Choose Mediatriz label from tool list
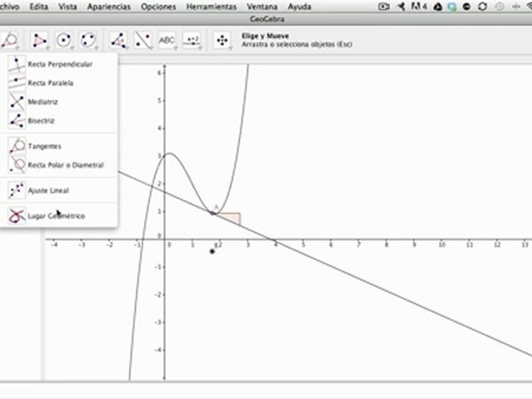This screenshot has height=399, width=532. coord(43,102)
